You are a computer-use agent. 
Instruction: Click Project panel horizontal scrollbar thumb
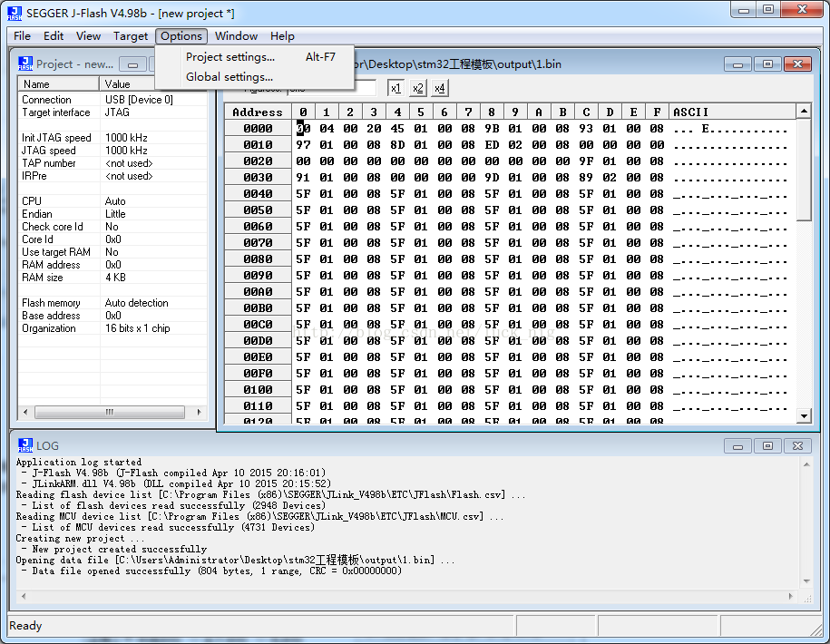[110, 412]
